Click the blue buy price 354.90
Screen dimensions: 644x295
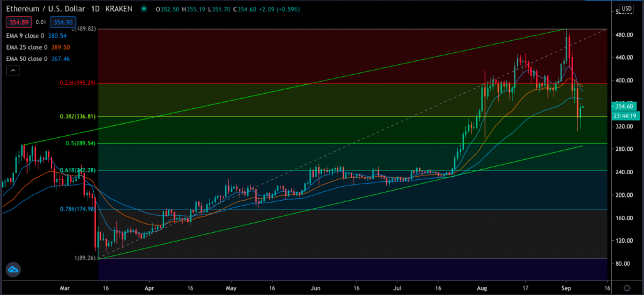pos(57,22)
